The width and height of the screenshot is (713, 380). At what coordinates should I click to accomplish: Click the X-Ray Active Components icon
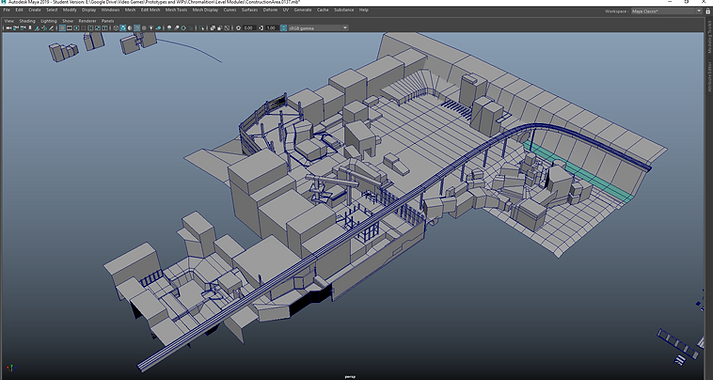click(x=220, y=28)
